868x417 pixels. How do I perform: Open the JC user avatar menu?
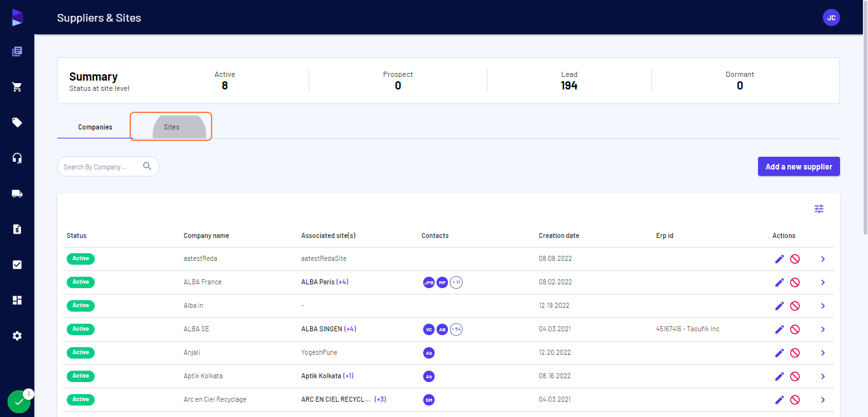coord(831,18)
